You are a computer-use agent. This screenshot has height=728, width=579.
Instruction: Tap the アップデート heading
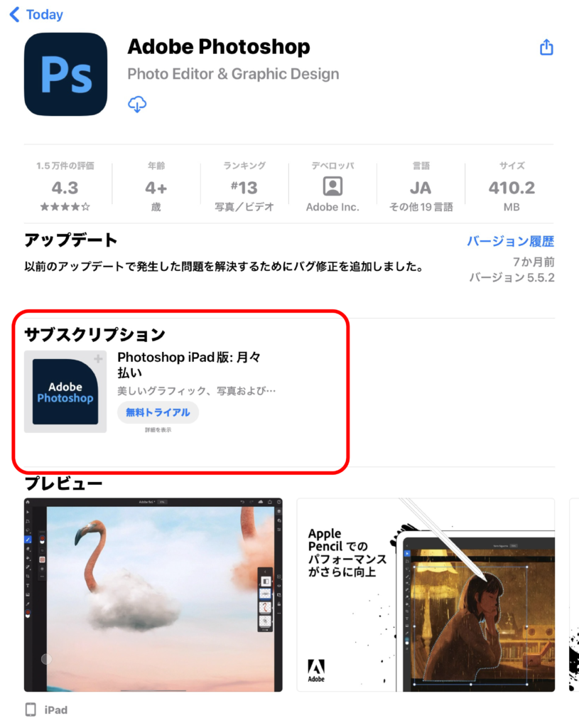[70, 240]
